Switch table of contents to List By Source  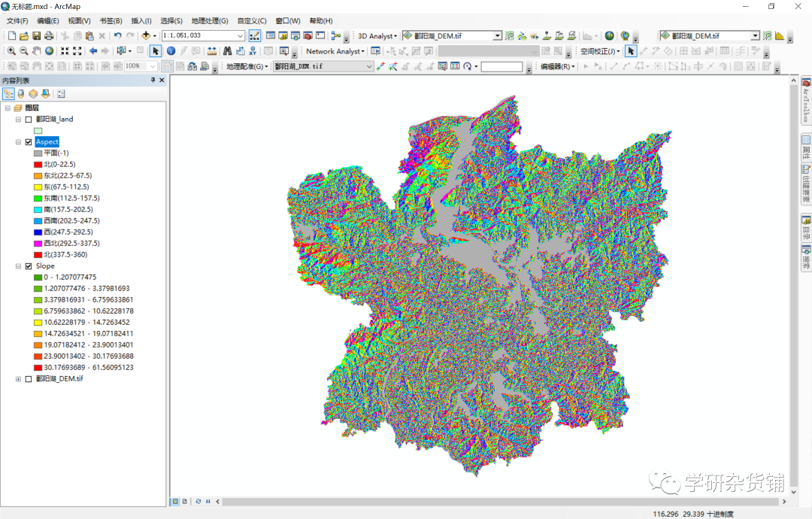(x=20, y=93)
